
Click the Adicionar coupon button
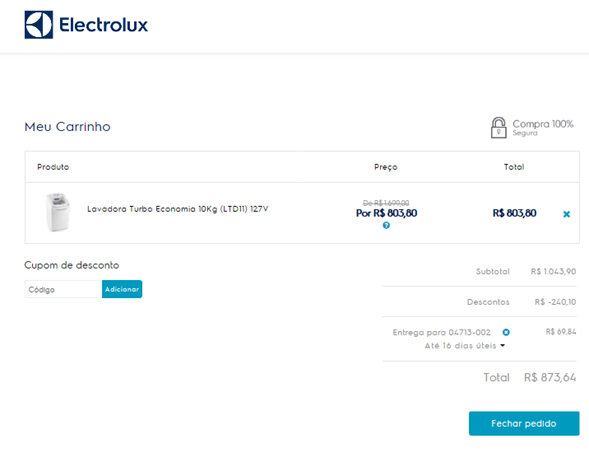point(122,289)
